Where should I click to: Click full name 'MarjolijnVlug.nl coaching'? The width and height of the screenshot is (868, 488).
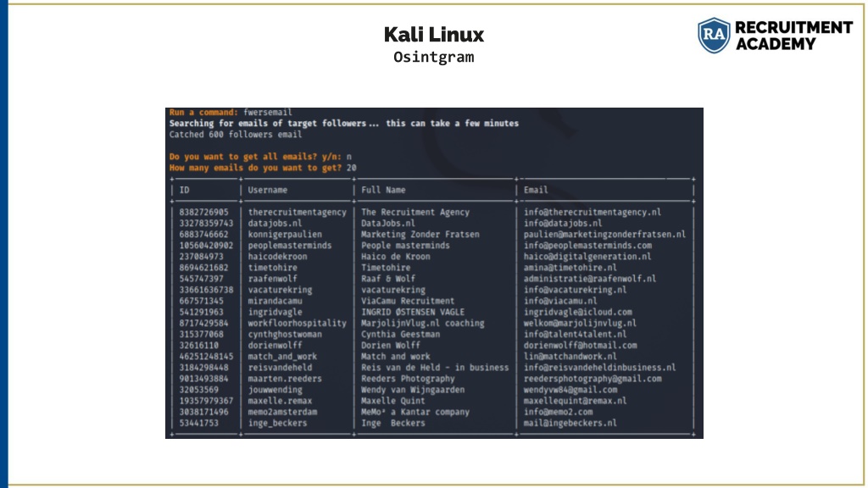pyautogui.click(x=422, y=323)
